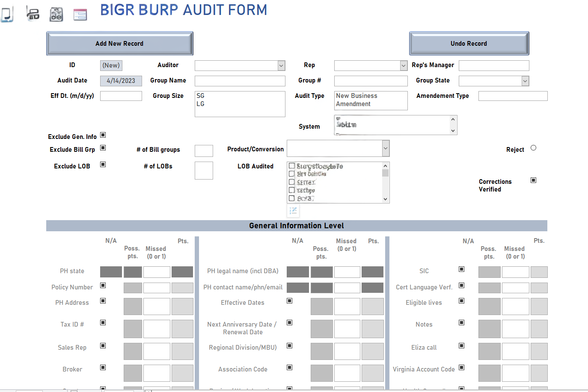Select the Reject radio button
Image resolution: width=588 pixels, height=392 pixels.
click(x=533, y=148)
